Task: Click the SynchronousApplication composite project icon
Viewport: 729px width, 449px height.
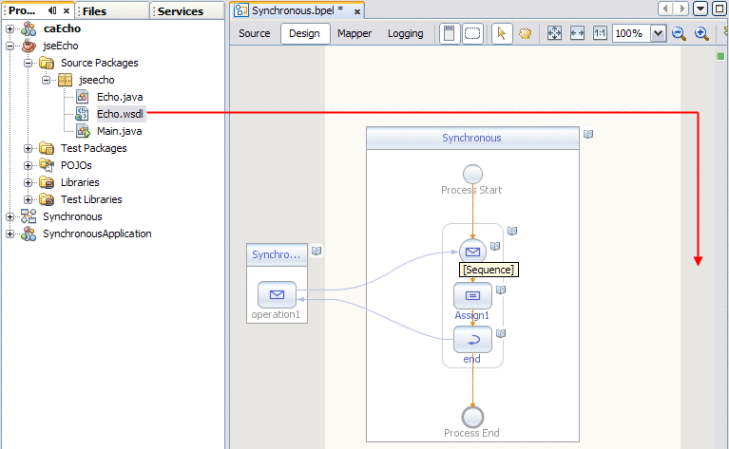Action: point(28,233)
